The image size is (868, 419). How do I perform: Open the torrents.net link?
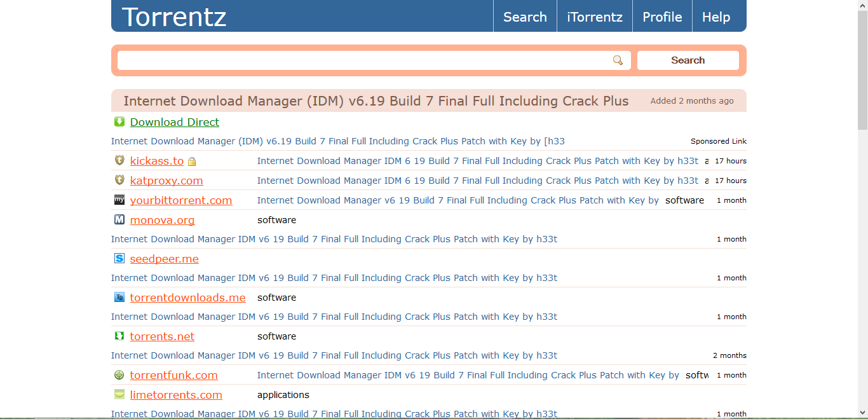tap(162, 336)
